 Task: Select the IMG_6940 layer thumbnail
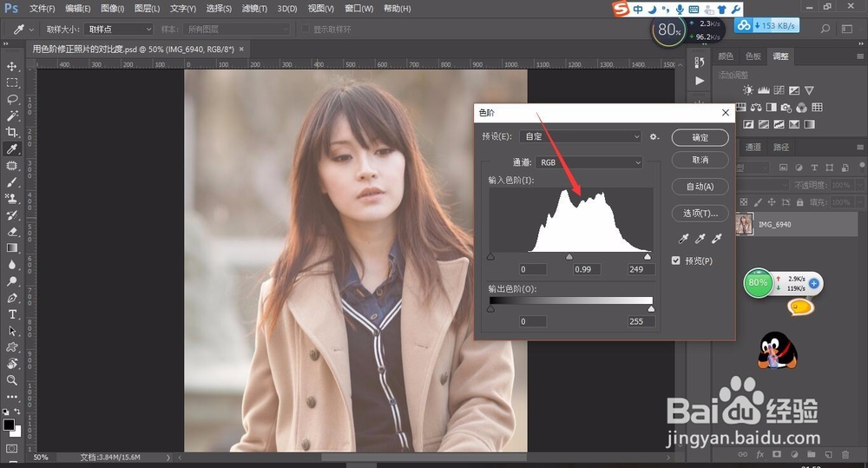744,224
